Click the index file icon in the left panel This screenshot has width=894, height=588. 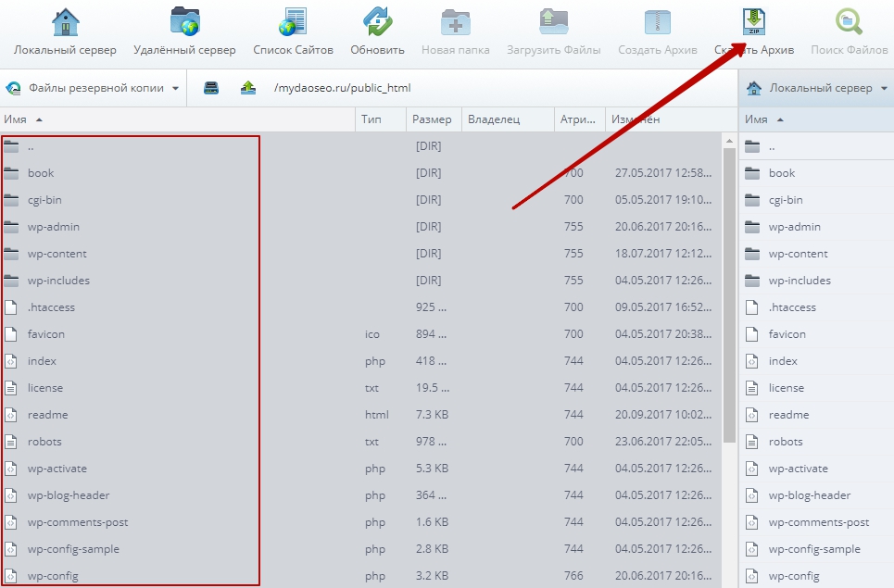pyautogui.click(x=11, y=360)
